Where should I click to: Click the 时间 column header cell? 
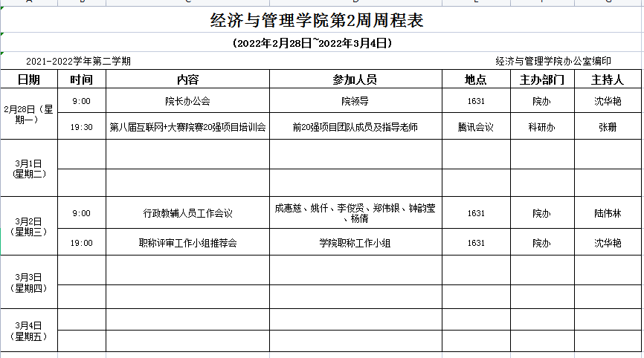(x=82, y=79)
